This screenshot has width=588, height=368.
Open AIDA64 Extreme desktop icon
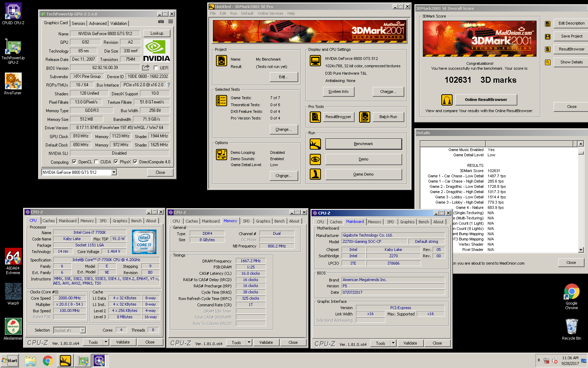13,261
